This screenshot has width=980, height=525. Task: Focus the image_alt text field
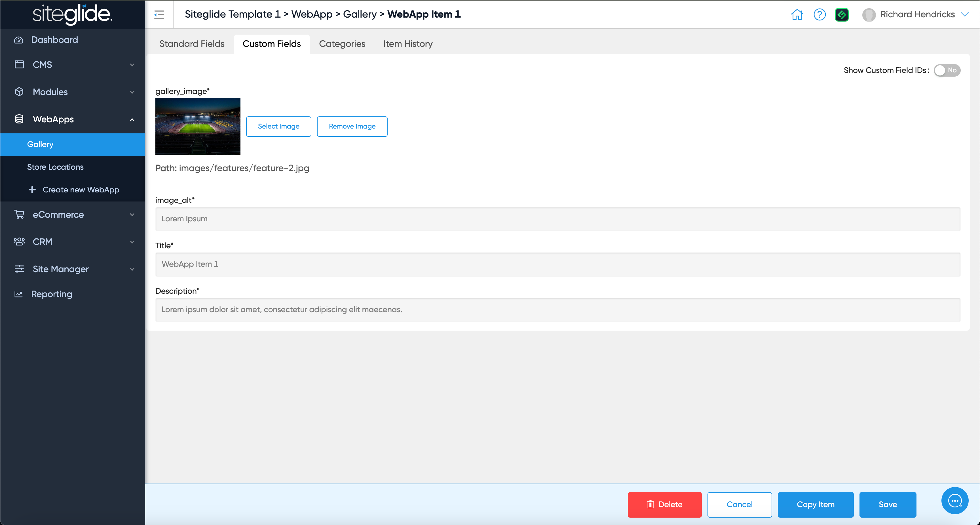557,219
